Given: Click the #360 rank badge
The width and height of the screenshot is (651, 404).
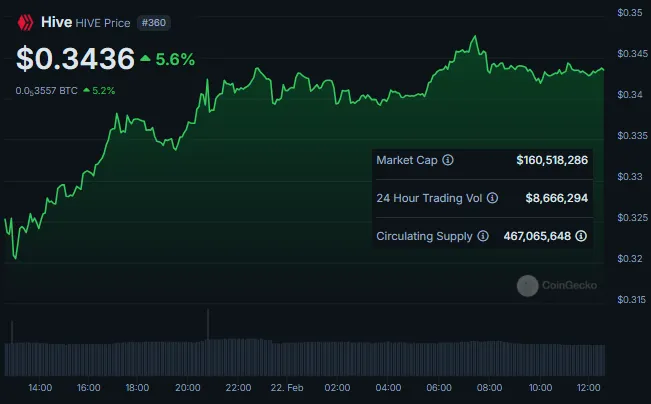Looking at the screenshot, I should pos(154,22).
